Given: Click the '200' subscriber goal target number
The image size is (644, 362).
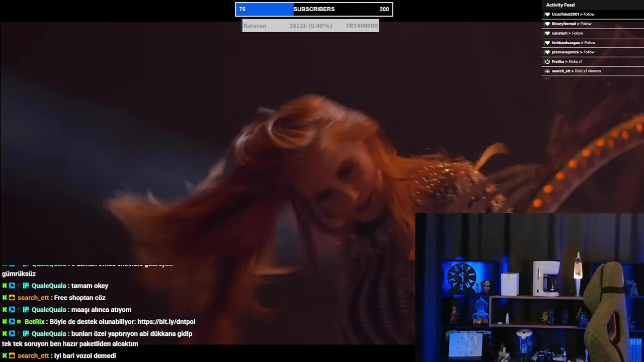Looking at the screenshot, I should coord(384,9).
